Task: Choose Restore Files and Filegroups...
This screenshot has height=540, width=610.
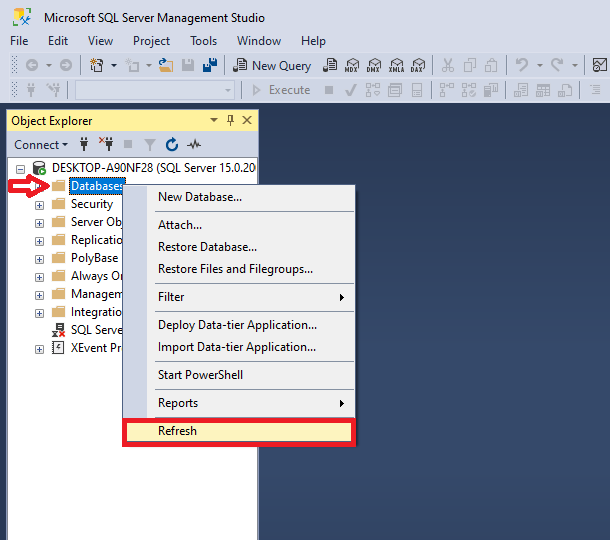Action: pos(239,269)
